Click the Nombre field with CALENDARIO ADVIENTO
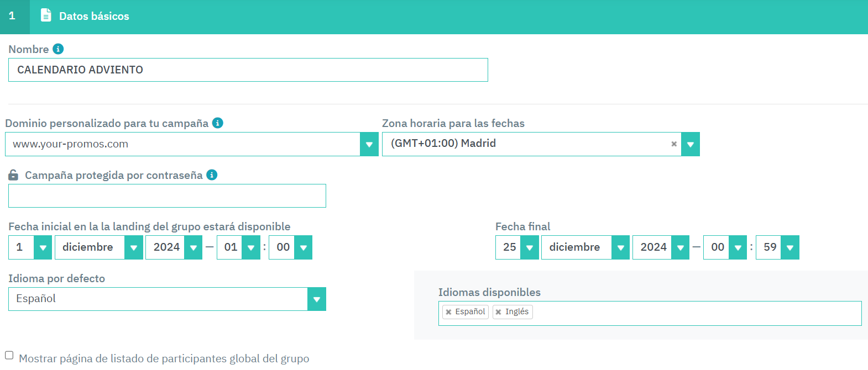The height and width of the screenshot is (370, 868). [248, 70]
